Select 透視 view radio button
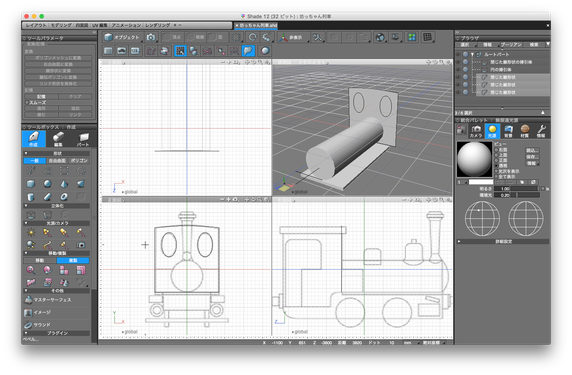Viewport: 572px width, 375px height. [x=496, y=166]
